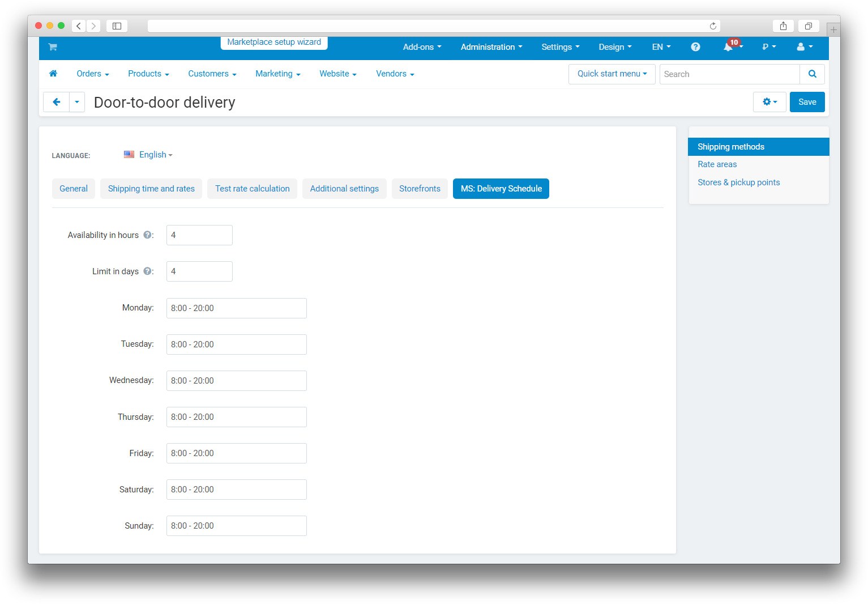Screen dimensions: 868x604
Task: Click the search magnifier icon button
Action: click(812, 74)
